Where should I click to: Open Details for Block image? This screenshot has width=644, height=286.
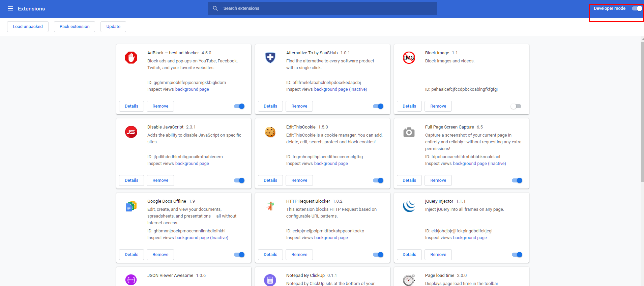(409, 106)
